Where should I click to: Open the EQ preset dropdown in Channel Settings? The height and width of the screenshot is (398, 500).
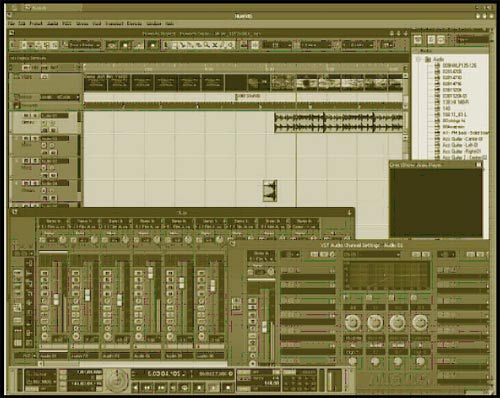(372, 254)
